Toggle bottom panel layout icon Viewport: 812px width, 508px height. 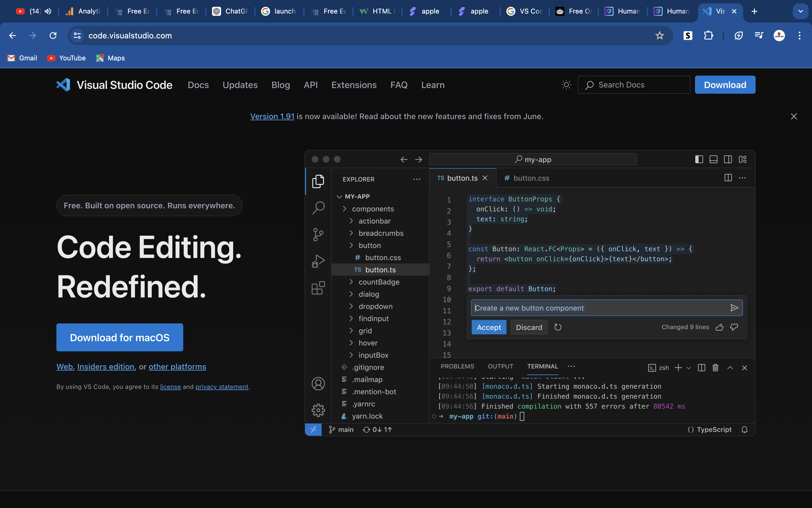(714, 159)
